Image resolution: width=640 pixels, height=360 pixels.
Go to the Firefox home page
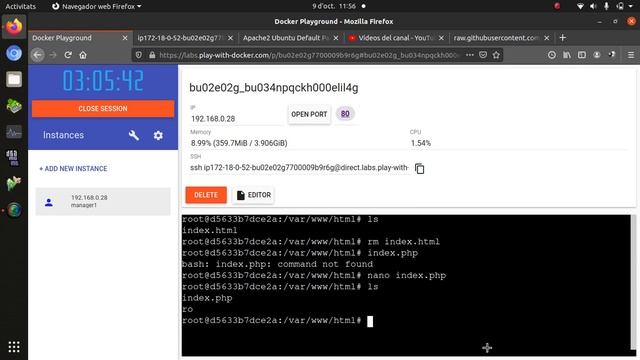(x=83, y=55)
